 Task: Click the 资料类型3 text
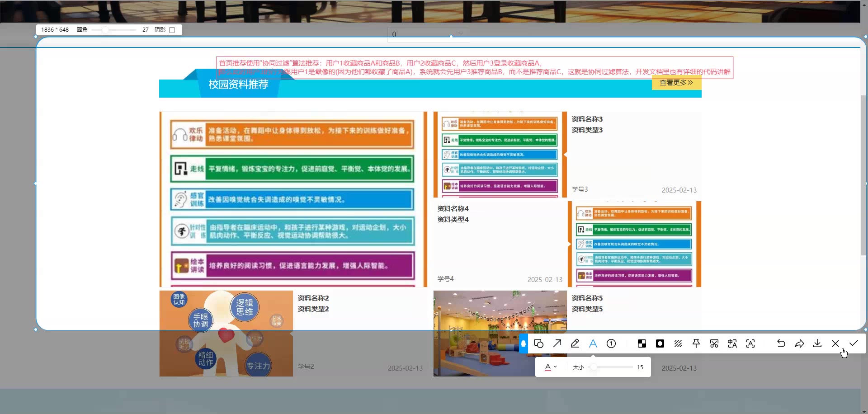[x=587, y=130]
